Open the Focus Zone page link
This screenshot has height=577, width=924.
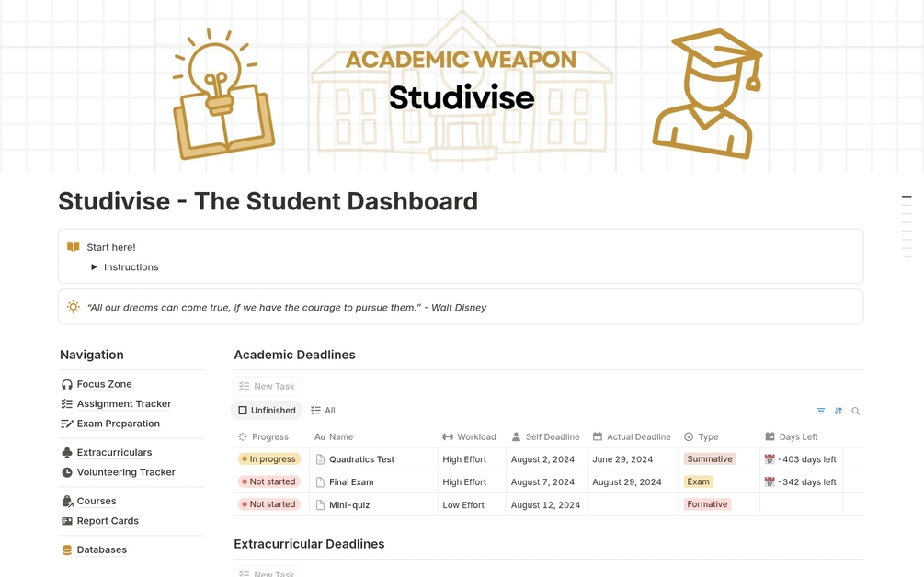pyautogui.click(x=104, y=384)
